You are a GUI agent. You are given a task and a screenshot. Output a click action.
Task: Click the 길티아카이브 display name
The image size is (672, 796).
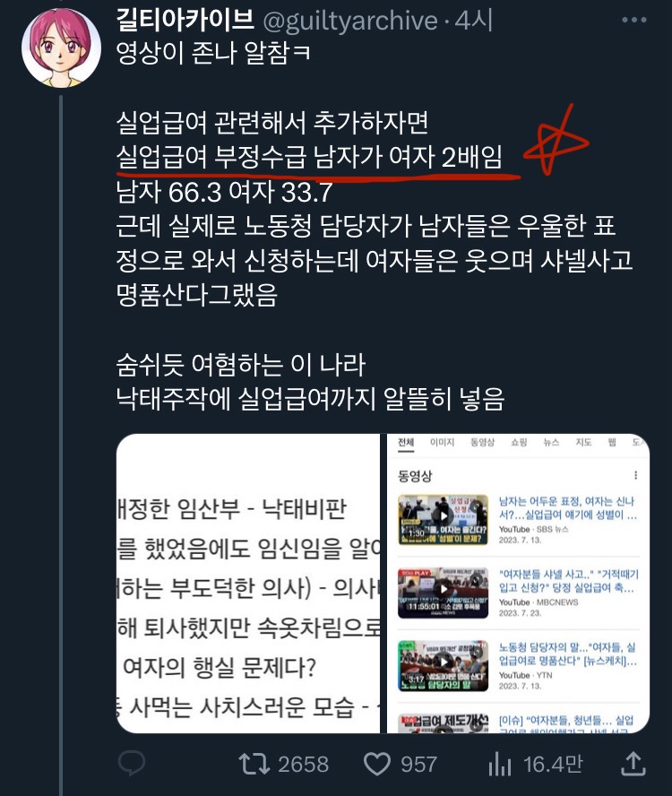[185, 21]
